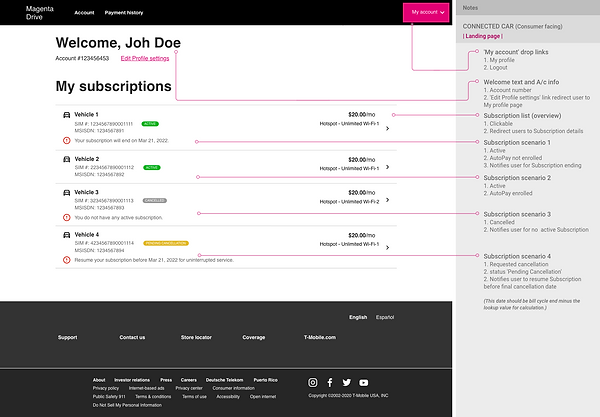Click the Vehicle 1 car icon
Viewport: 600px width, 417px height.
[67, 115]
